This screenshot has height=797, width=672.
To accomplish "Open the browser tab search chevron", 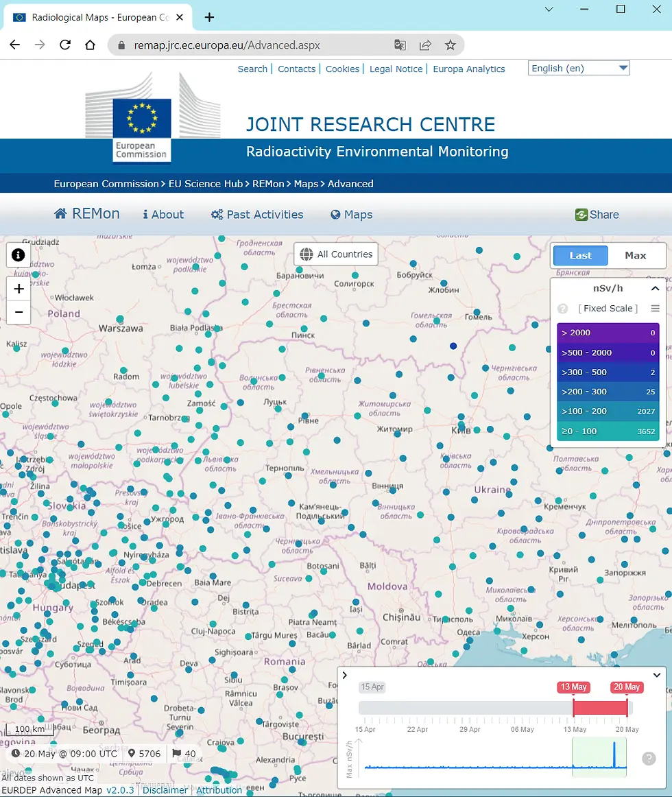I will coord(549,9).
